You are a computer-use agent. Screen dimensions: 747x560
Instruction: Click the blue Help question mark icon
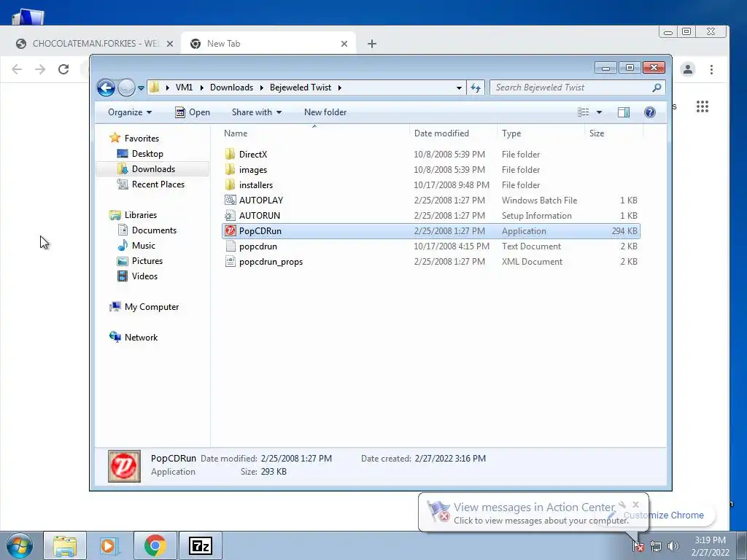(650, 112)
